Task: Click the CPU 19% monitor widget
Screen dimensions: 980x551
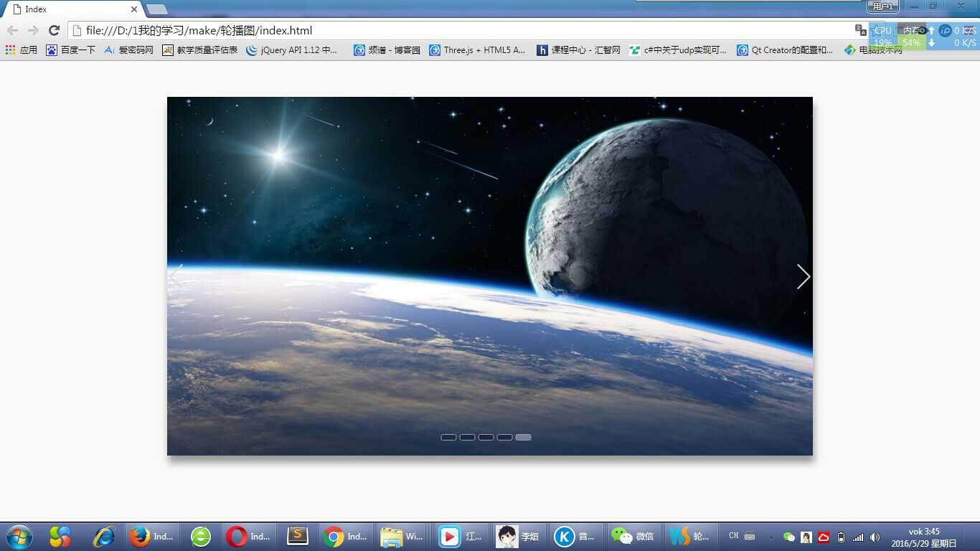Action: (883, 37)
